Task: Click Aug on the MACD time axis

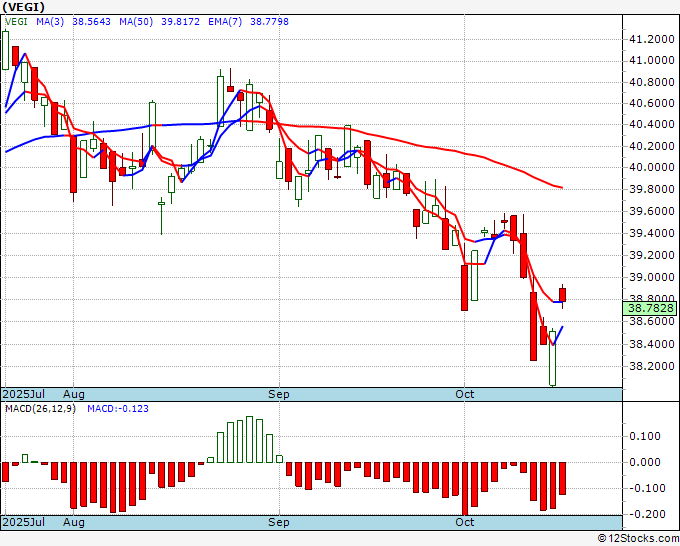Action: (74, 522)
